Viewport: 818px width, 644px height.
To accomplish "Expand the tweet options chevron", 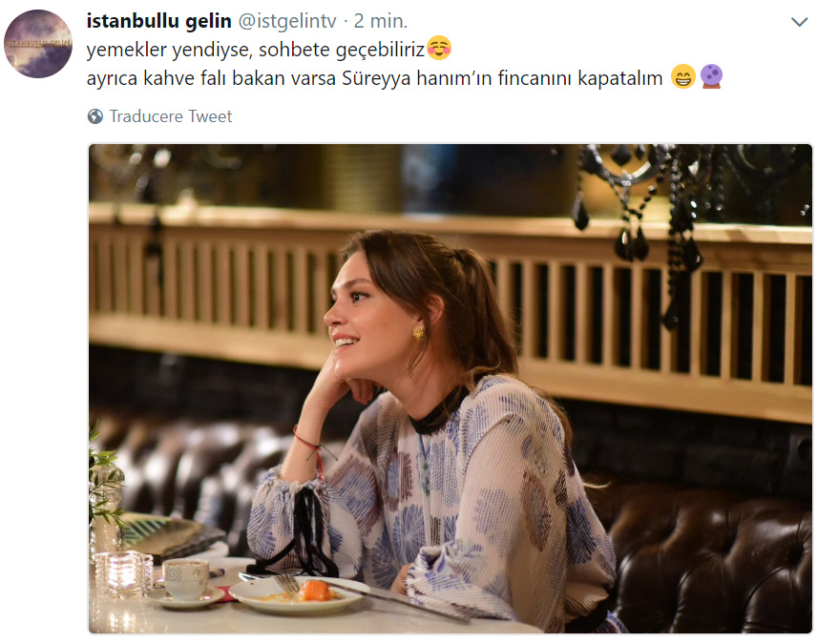I will pyautogui.click(x=799, y=21).
